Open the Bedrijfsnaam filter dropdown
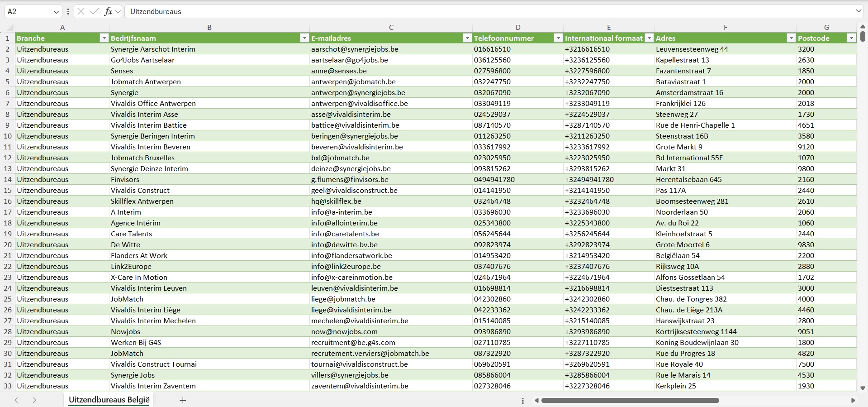868x407 pixels. click(304, 38)
